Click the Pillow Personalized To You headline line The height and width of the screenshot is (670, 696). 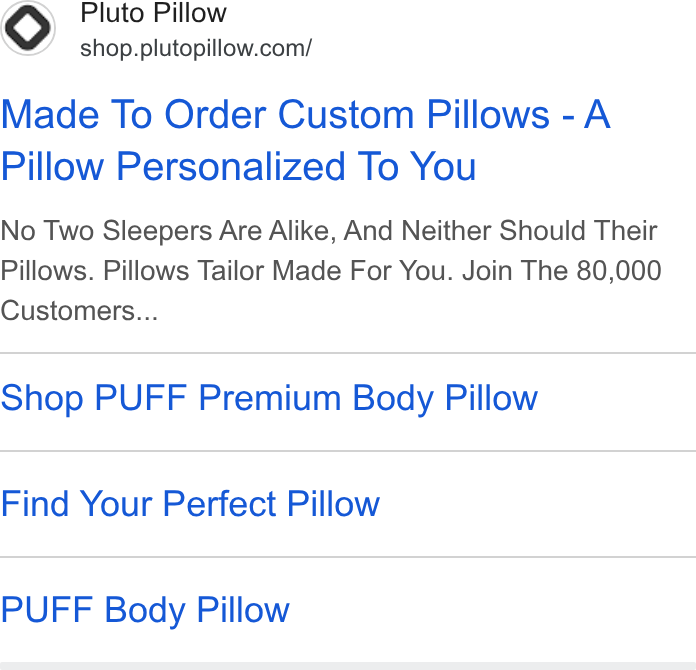238,167
